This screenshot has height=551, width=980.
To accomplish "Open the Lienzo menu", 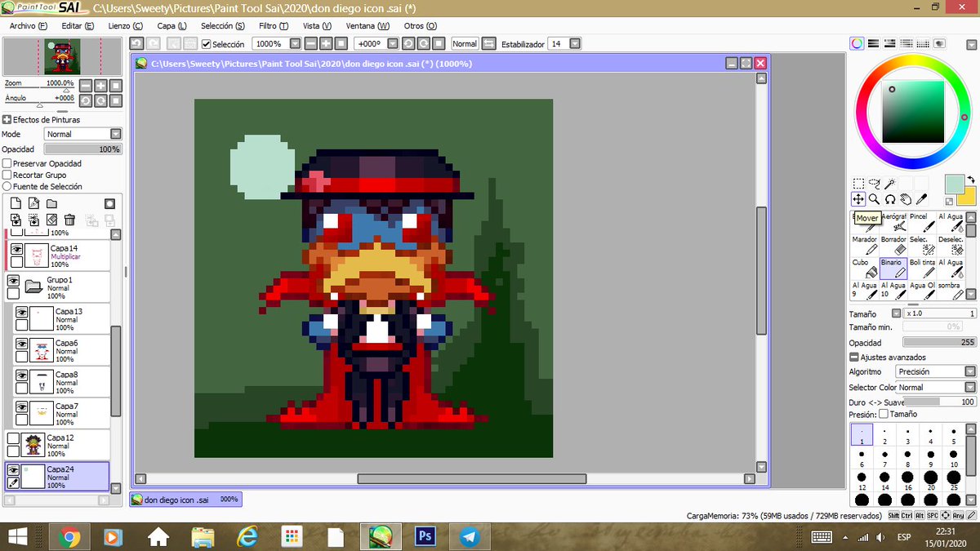I will tap(125, 26).
